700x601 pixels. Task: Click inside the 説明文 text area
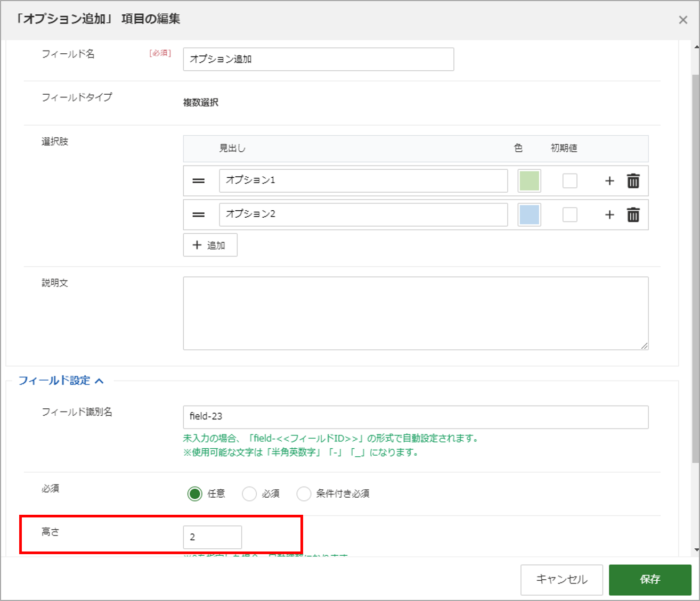click(x=416, y=313)
